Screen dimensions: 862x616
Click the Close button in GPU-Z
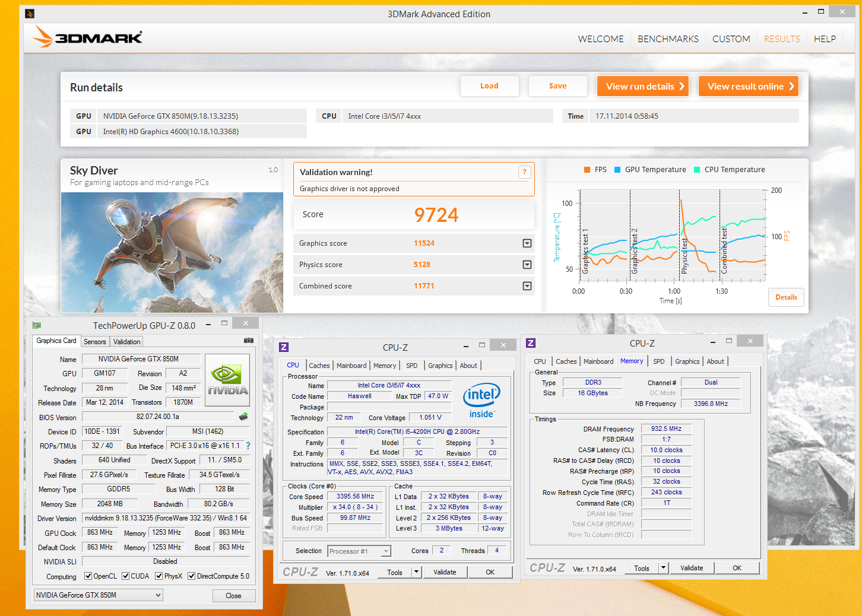233,596
